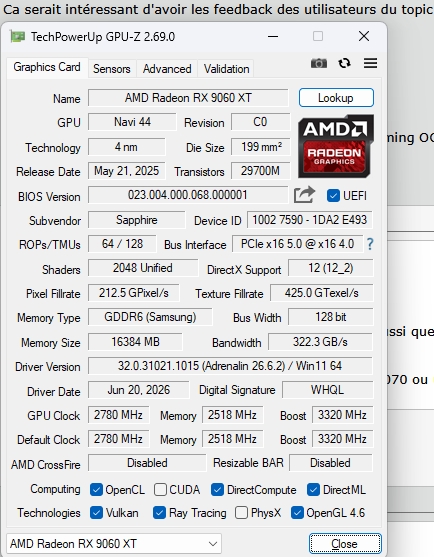This screenshot has width=434, height=557.
Task: Click the Default Clock value '2780 MHz'
Action: 118,439
